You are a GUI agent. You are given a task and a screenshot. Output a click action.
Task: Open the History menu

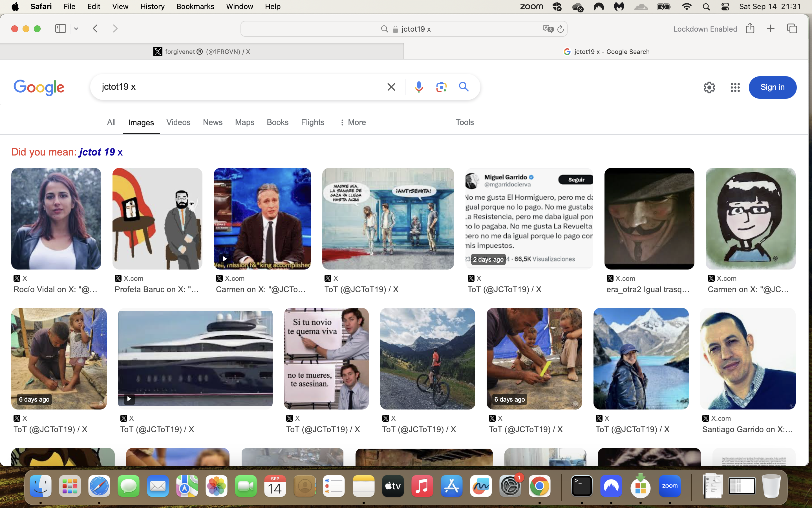tap(152, 7)
